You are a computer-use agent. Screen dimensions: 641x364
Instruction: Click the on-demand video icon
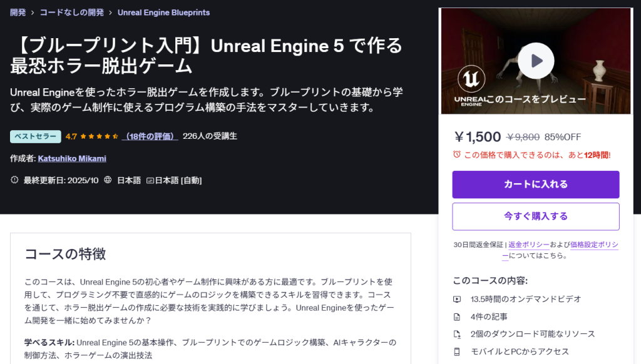coord(457,299)
